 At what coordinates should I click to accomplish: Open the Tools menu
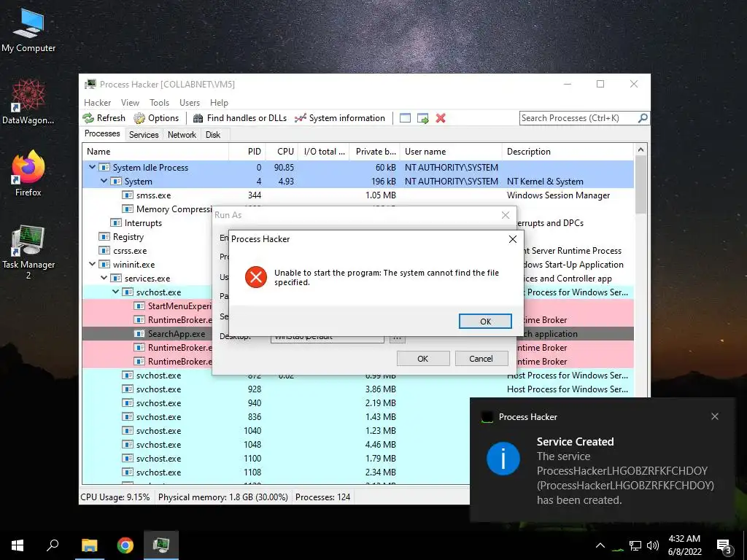click(159, 103)
